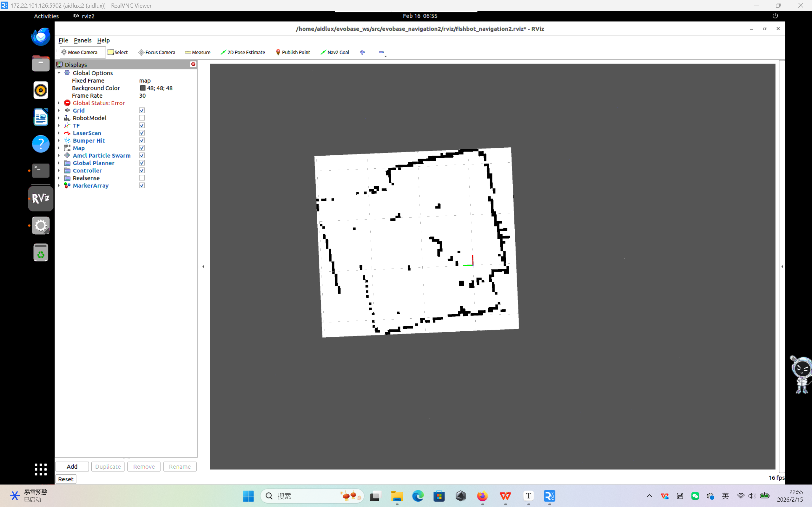Click the Background Color swatch

click(x=143, y=88)
